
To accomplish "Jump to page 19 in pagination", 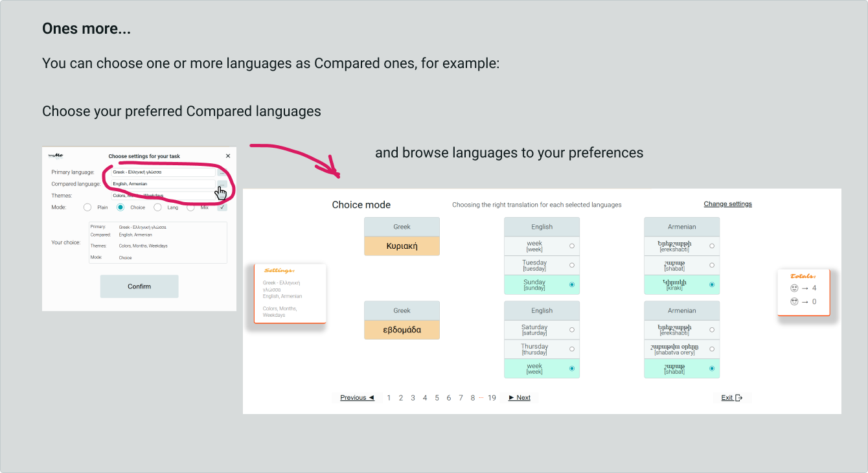I will click(x=492, y=398).
